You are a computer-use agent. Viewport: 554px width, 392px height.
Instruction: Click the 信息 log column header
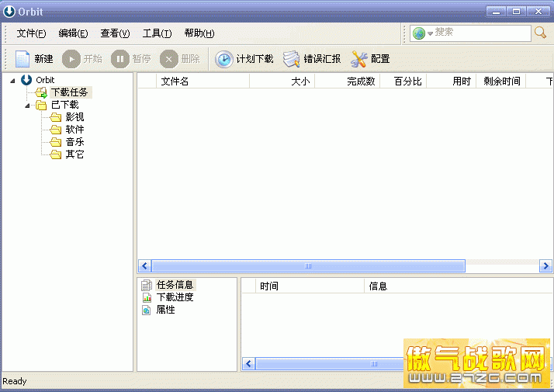coord(459,286)
